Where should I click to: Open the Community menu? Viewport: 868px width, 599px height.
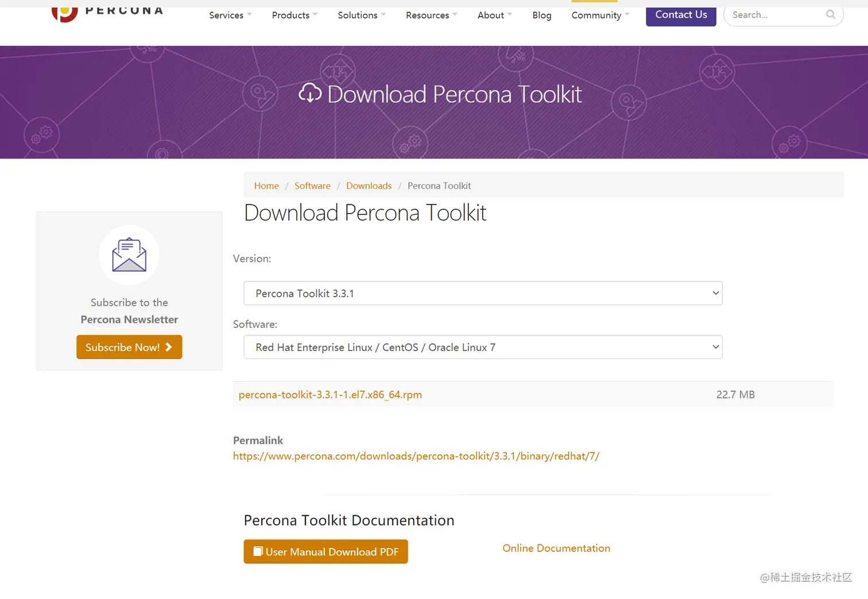600,15
